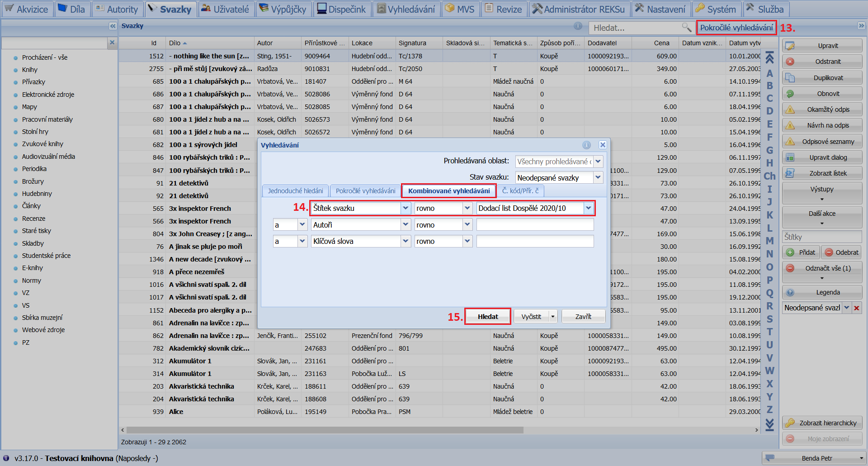The height and width of the screenshot is (466, 868).
Task: Open the Dodací list Dospělé 2020/10 value dropdown
Action: (x=588, y=208)
